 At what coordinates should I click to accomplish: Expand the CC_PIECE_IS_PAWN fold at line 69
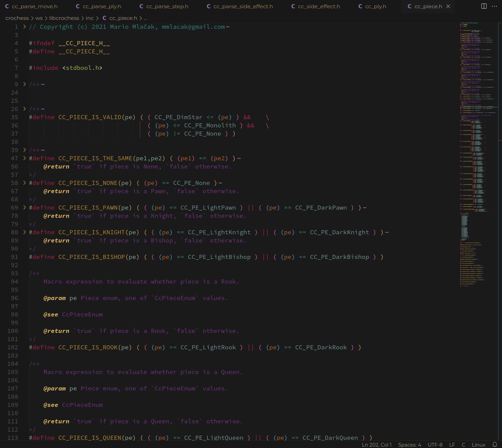(x=24, y=208)
